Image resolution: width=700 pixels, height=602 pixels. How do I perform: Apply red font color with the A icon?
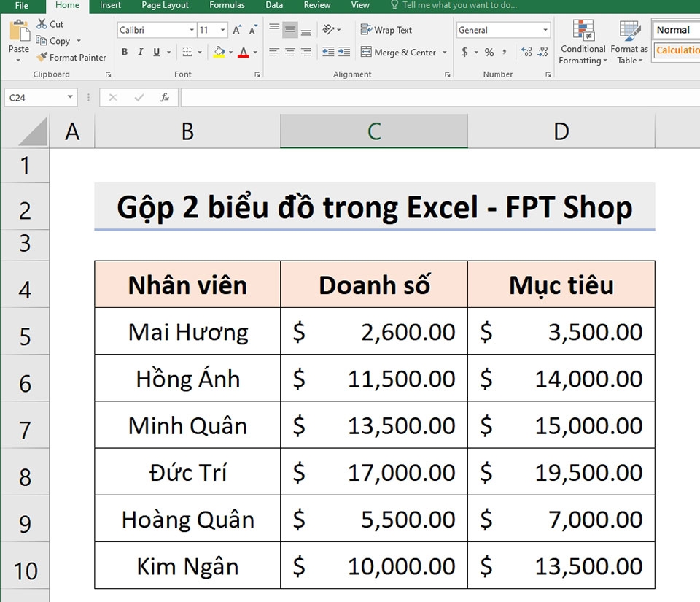coord(244,52)
